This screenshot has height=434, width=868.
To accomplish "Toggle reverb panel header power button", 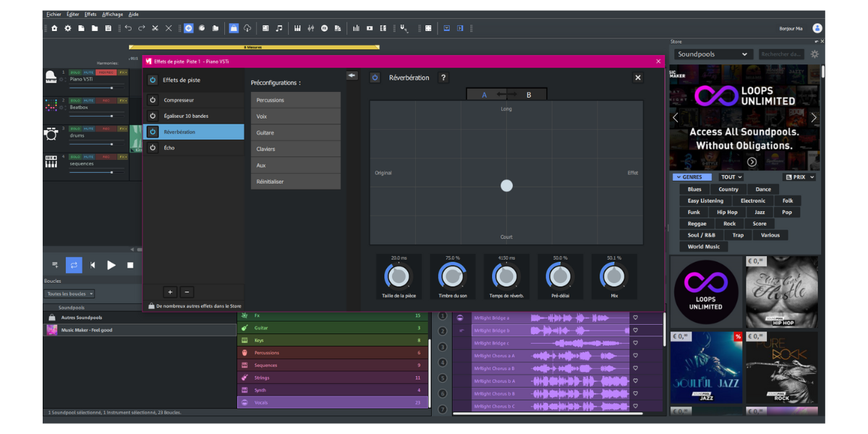I will [x=375, y=77].
